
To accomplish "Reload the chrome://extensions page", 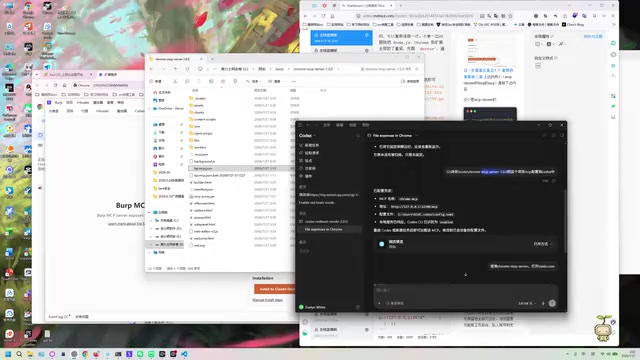I will tap(56, 85).
